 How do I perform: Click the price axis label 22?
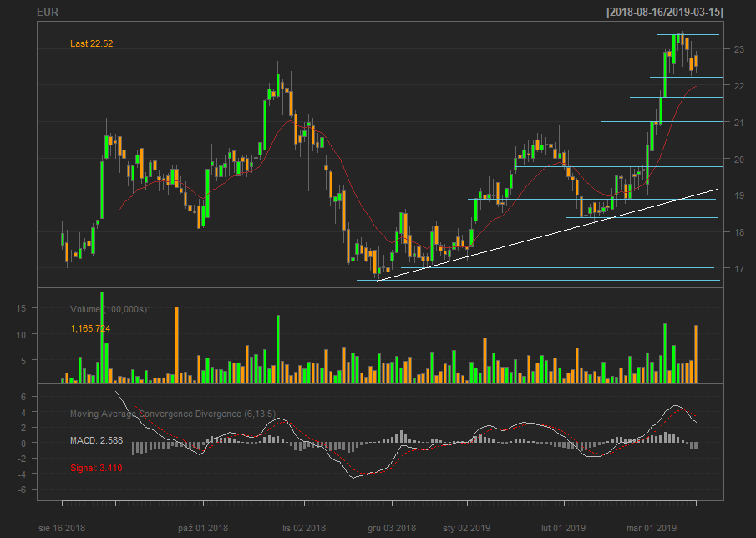pos(739,86)
